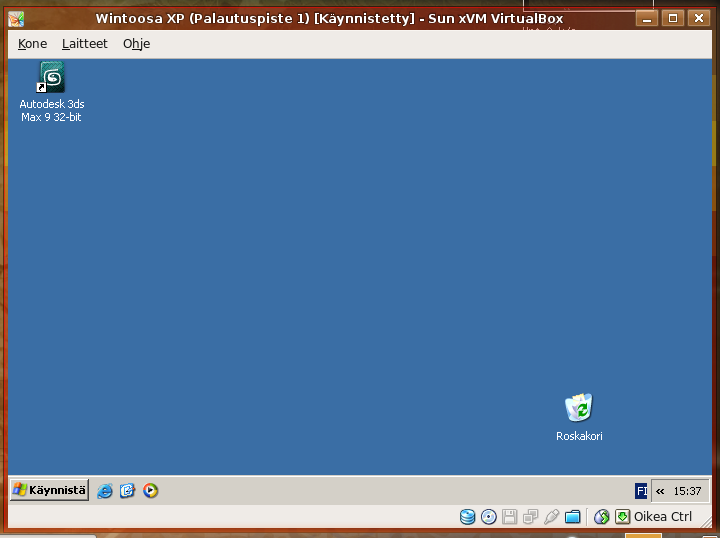Open the Laitteet menu

point(84,44)
